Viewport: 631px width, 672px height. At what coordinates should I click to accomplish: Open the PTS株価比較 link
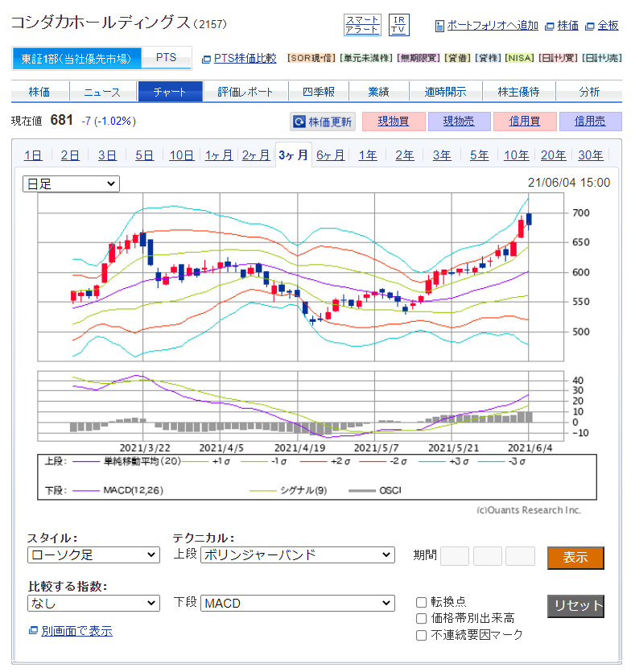[x=245, y=58]
